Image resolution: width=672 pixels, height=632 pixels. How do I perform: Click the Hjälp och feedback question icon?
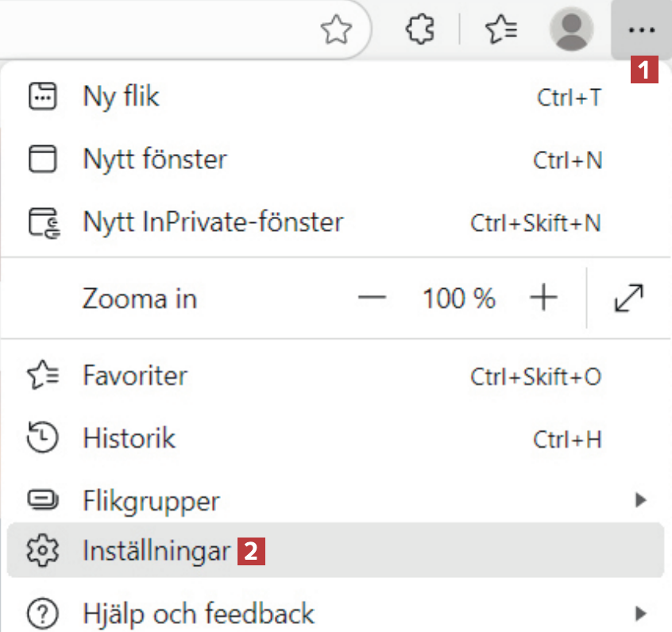(41, 613)
